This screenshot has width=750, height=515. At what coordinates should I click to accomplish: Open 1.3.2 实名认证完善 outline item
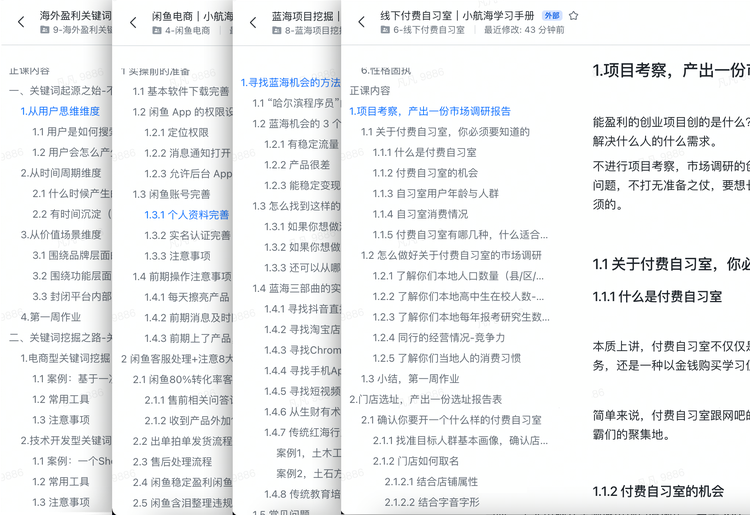point(187,235)
